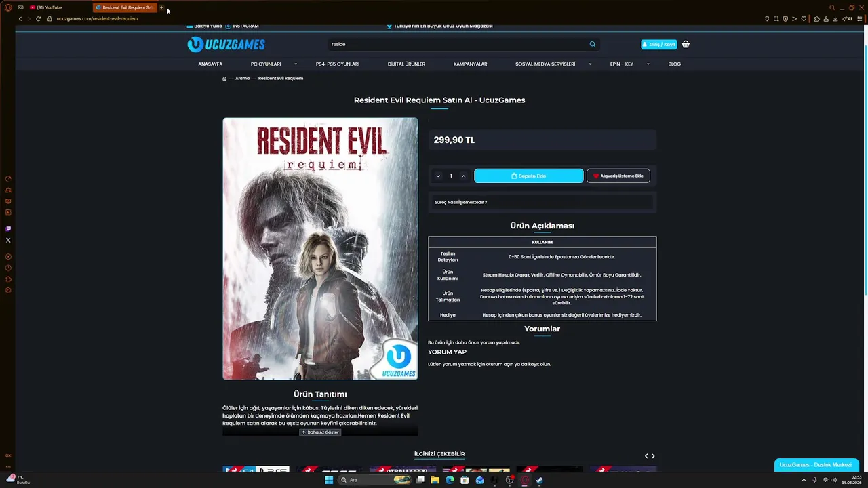The height and width of the screenshot is (488, 868).
Task: Open the Steam taskbar icon
Action: (x=539, y=480)
